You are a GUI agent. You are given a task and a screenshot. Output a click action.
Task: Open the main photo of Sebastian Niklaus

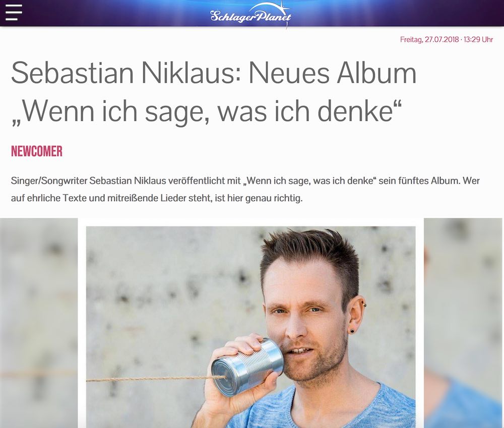[250, 327]
